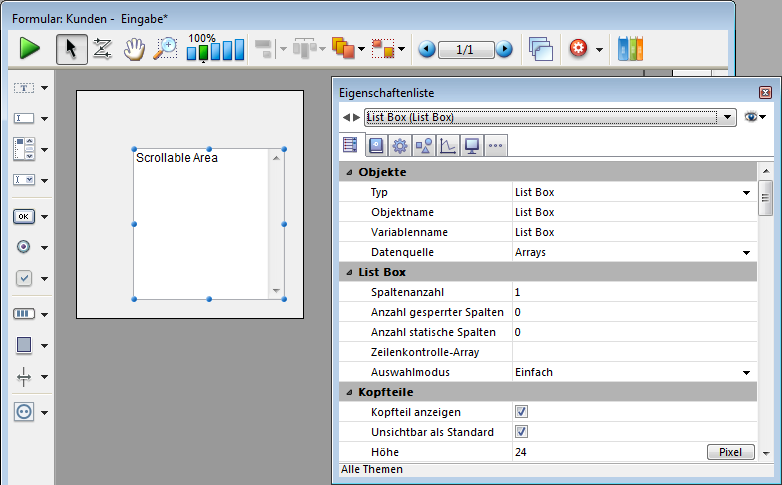Open the graph-line property tab
Screen dimensions: 782x485
447,146
